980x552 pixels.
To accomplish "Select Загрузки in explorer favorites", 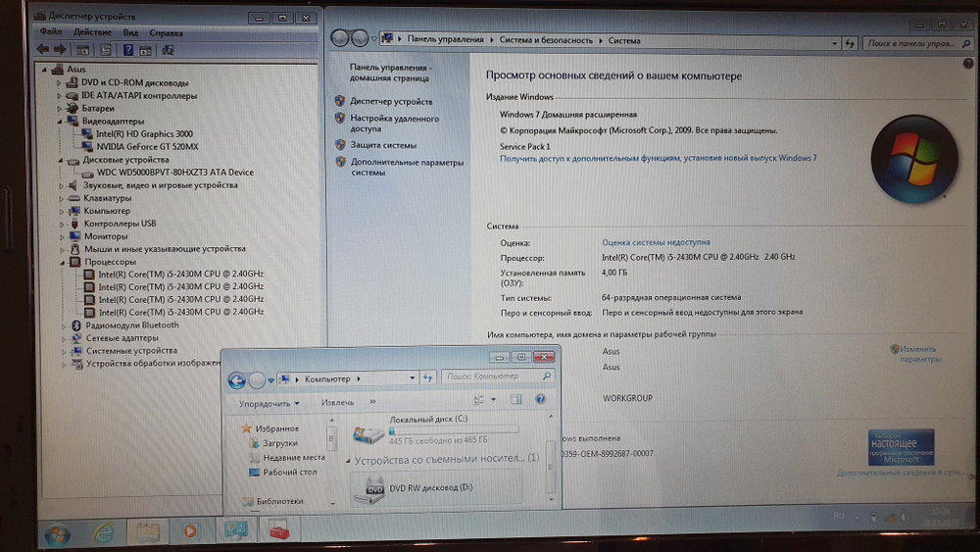I will click(x=279, y=442).
